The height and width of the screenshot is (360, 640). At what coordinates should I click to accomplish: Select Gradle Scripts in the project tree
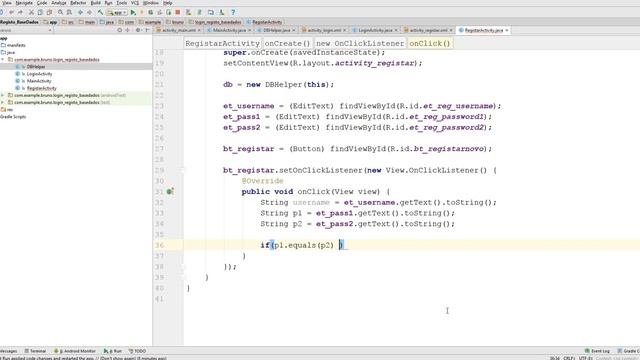click(x=13, y=117)
